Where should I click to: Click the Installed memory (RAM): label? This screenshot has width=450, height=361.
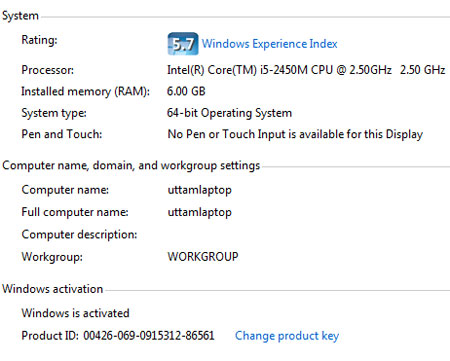86,92
